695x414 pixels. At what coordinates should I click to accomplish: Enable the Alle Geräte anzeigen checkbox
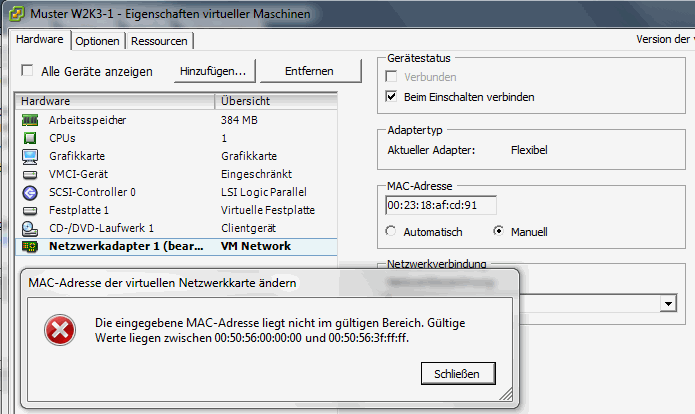click(28, 71)
